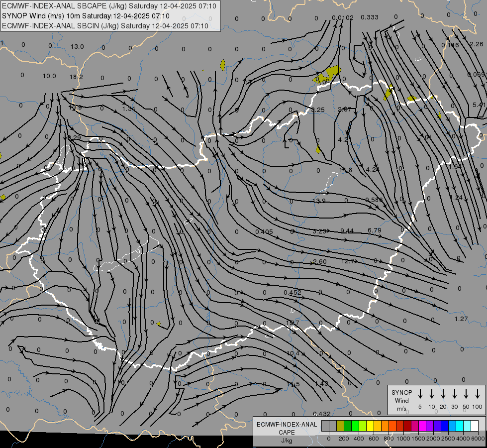Click the wind arrow above the 50 m/s label

click(x=466, y=393)
